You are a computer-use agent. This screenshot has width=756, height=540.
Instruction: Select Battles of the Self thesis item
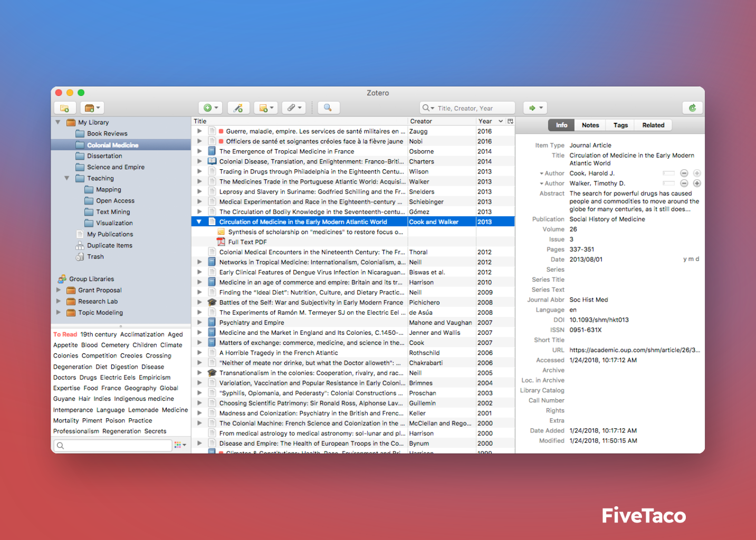point(353,303)
